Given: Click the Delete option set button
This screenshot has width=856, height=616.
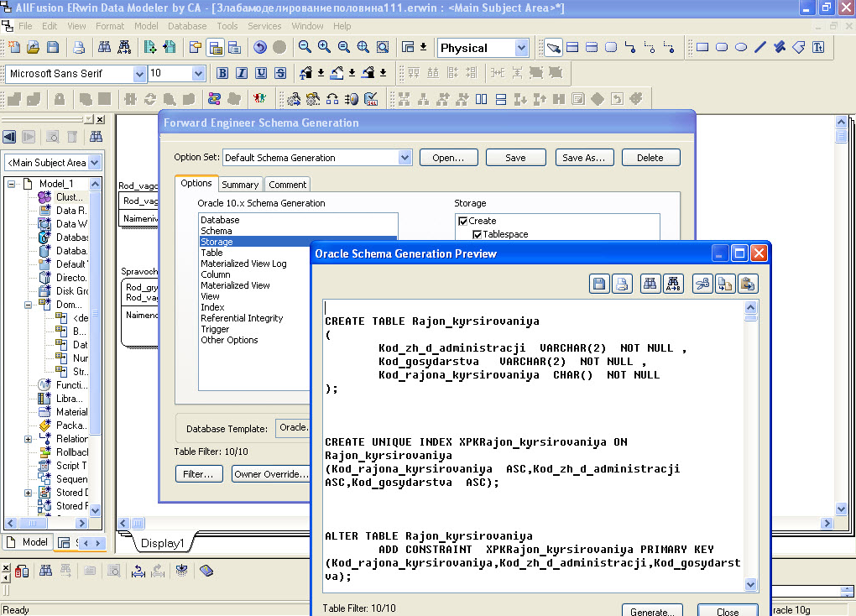Looking at the screenshot, I should click(x=650, y=158).
